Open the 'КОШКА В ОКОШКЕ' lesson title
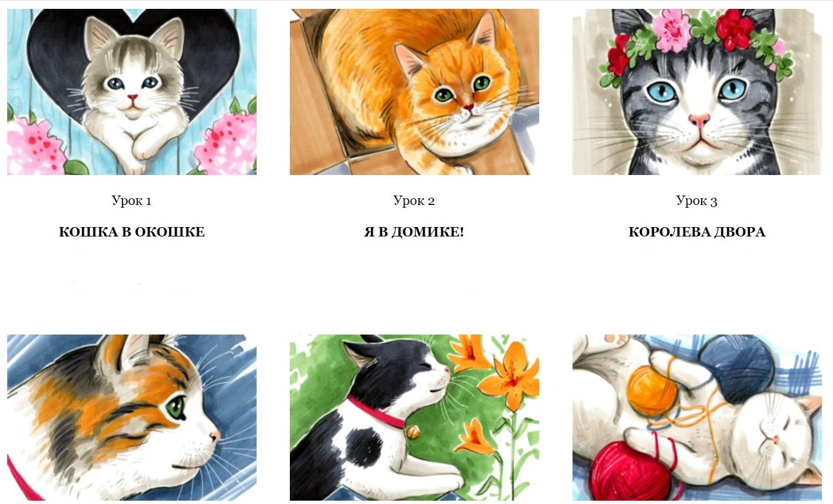The width and height of the screenshot is (833, 504). [132, 232]
